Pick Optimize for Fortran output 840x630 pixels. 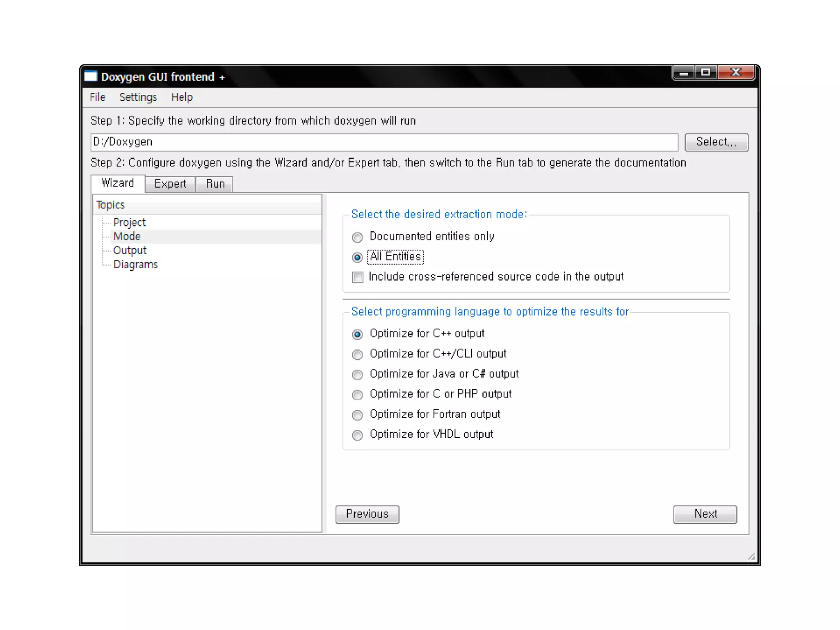358,415
